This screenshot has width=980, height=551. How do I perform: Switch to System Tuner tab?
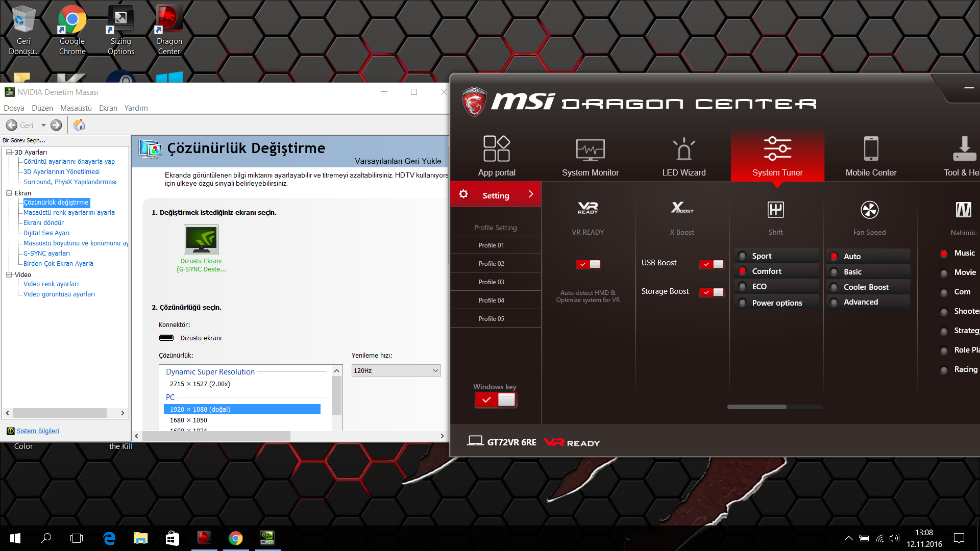point(777,155)
